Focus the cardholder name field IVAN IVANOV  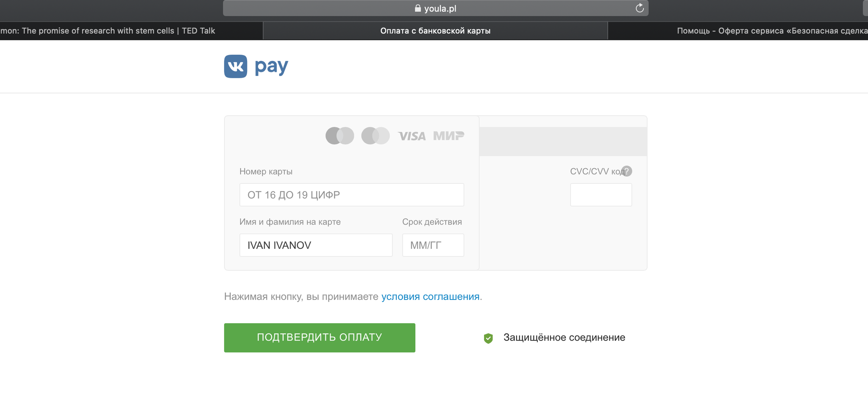click(x=316, y=245)
